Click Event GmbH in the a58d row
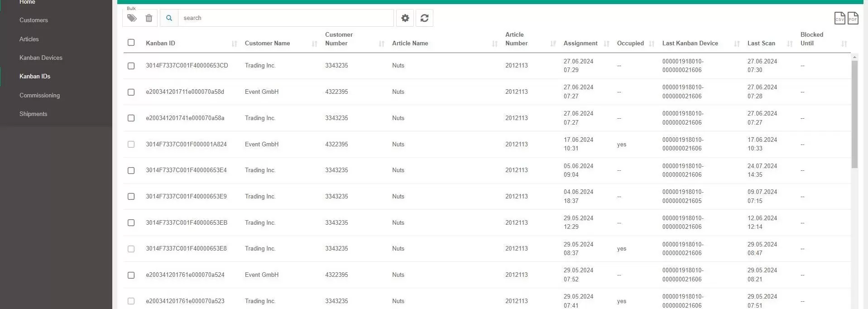This screenshot has height=309, width=868. coord(262,92)
